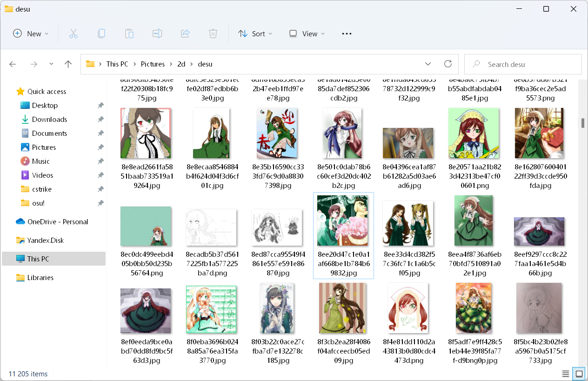Open the See more ellipsis menu
Screen dimensions: 588x381
[347, 33]
